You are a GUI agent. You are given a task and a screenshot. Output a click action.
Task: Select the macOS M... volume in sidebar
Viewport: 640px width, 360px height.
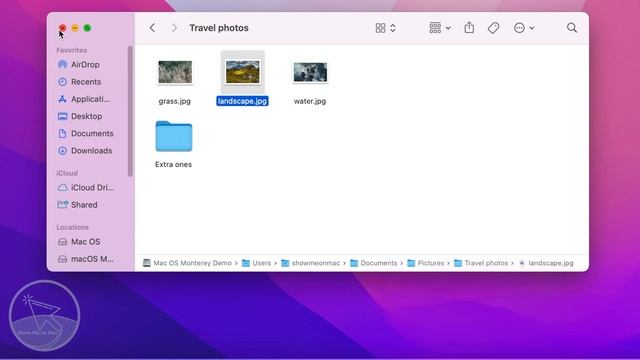[91, 259]
